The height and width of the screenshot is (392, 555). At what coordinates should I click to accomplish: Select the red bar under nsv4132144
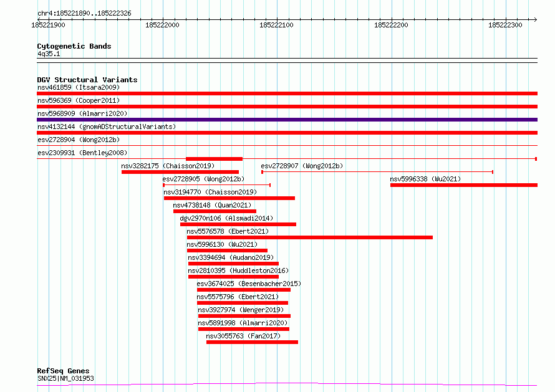point(287,133)
